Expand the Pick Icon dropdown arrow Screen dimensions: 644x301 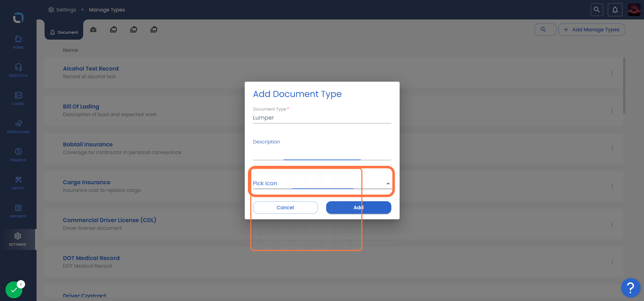click(388, 184)
